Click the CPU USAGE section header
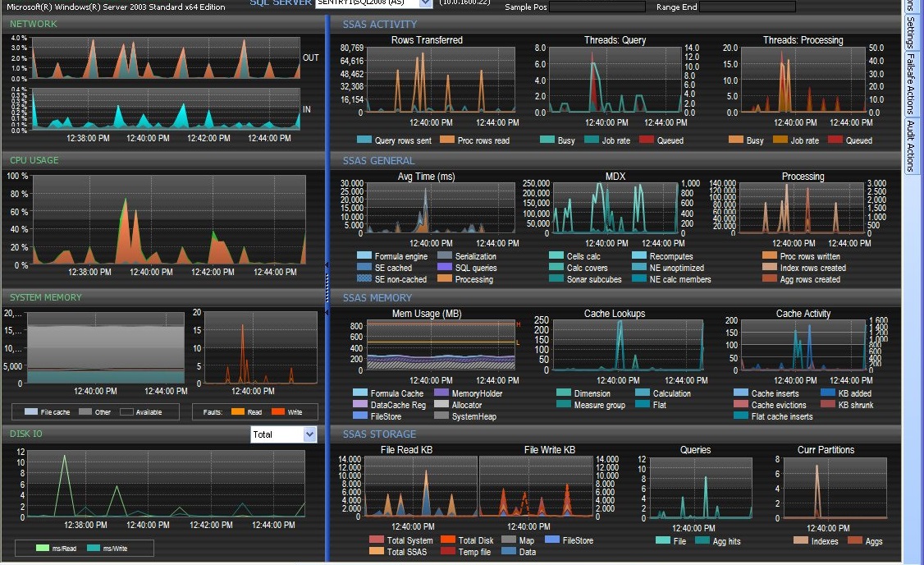 click(x=34, y=160)
